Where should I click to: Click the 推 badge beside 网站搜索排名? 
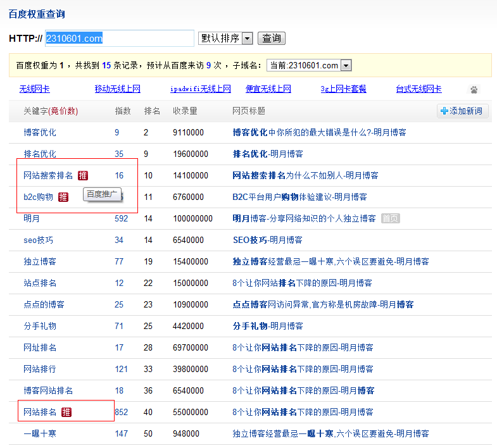83,175
